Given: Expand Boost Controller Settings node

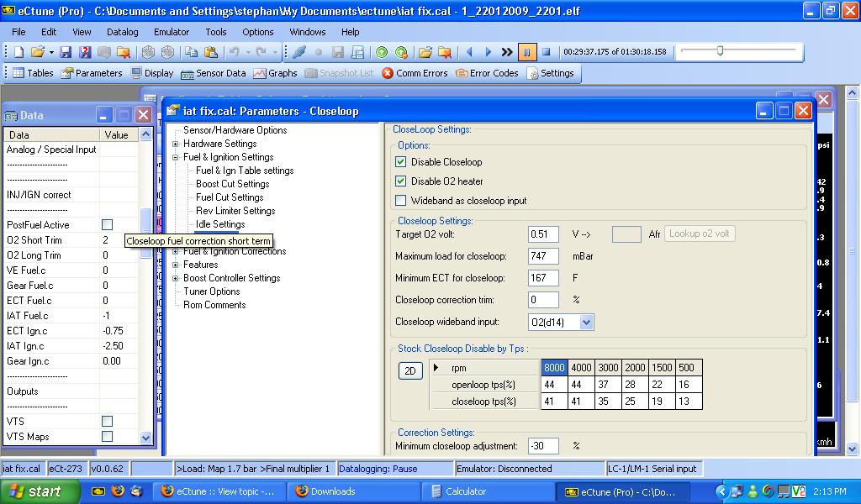Looking at the screenshot, I should (175, 279).
